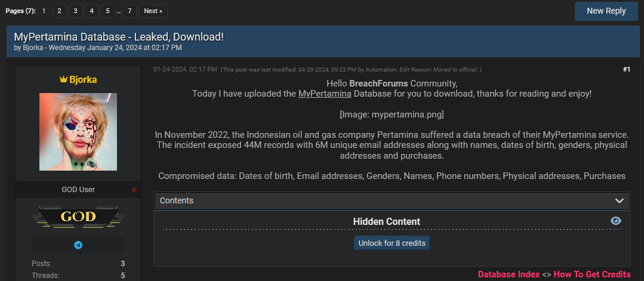Click the Hidden Content heading
The width and height of the screenshot is (644, 281).
(x=387, y=222)
